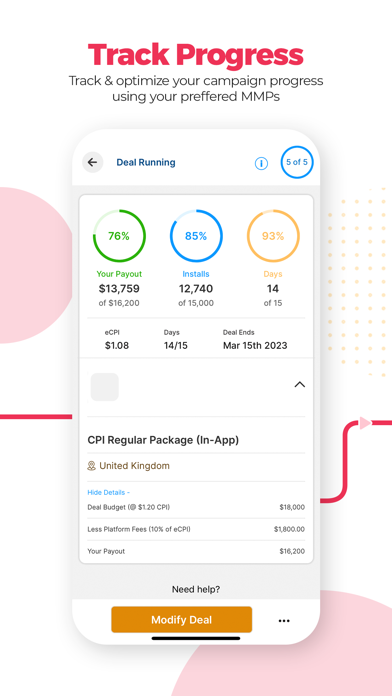Click the 'of 15,000' installs total

pyautogui.click(x=196, y=303)
